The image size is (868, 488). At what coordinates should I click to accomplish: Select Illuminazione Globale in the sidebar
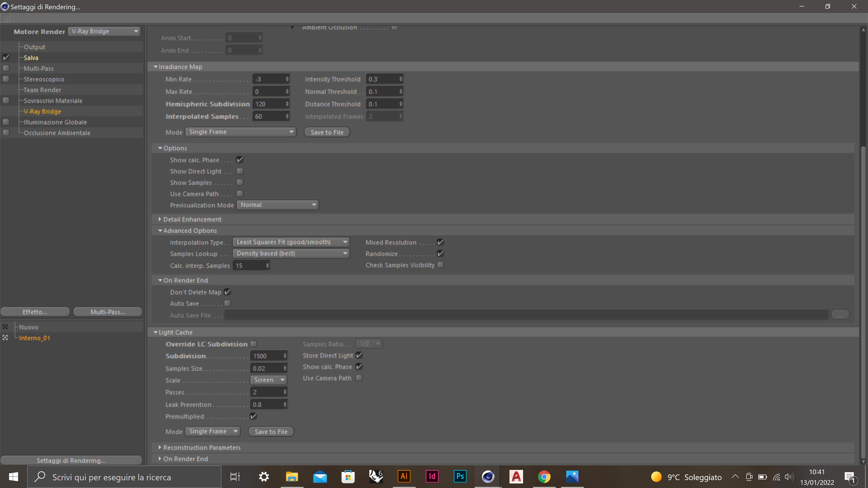point(55,122)
